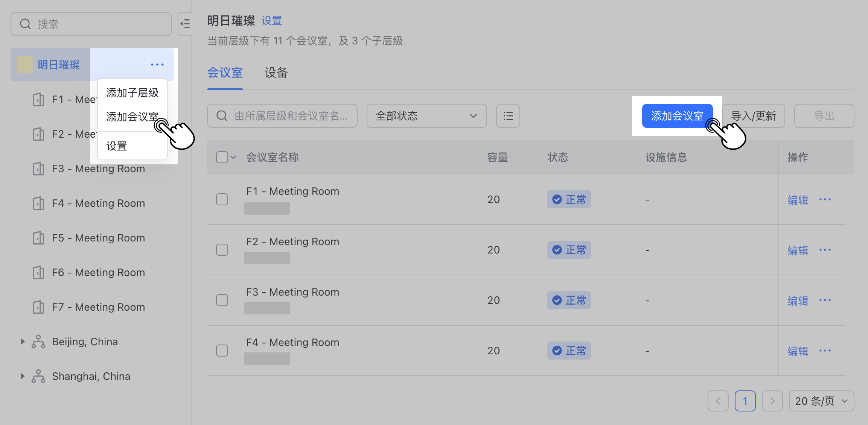Open the three-dot menu beside 明日璀璨
The width and height of the screenshot is (868, 425).
[x=157, y=65]
